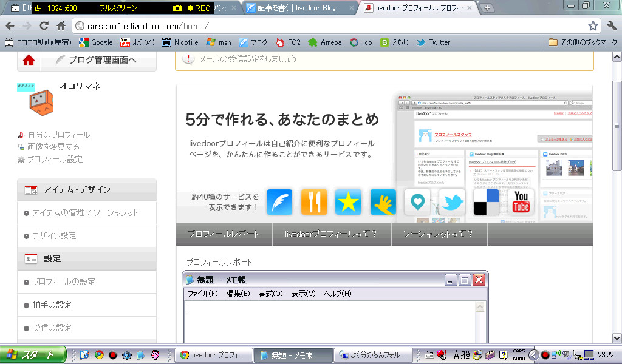Open Notepad 編集(E) menu

[238, 294]
